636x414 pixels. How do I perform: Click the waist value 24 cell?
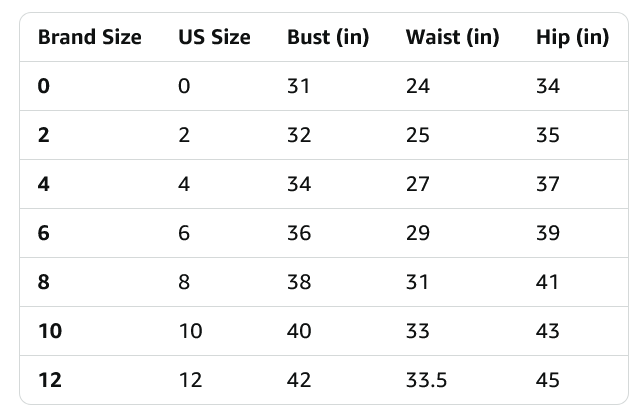click(x=418, y=86)
